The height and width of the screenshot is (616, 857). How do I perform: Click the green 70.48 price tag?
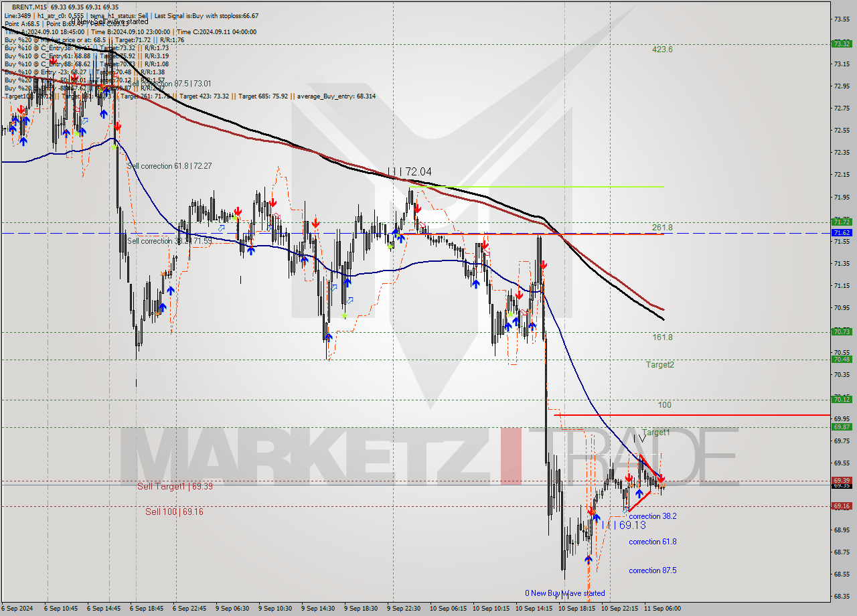[841, 359]
